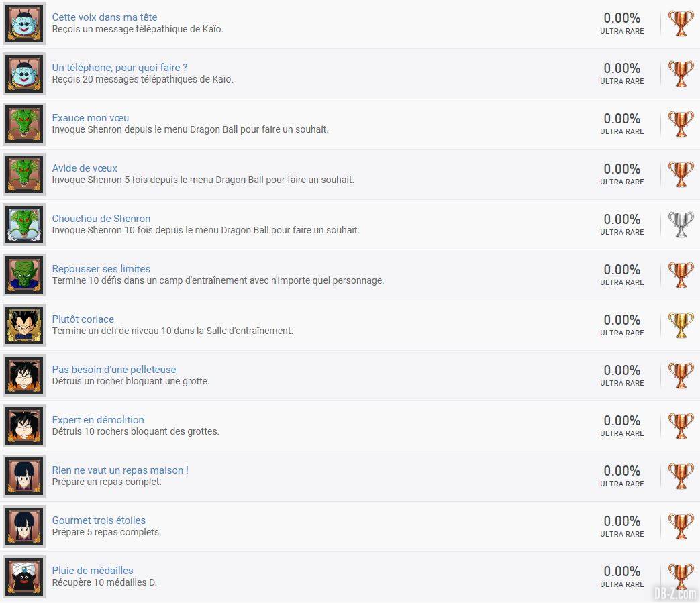Viewport: 700px width, 603px height.
Task: Open the Kaïo thumbnail for Un téléphone, pour quoi faire
Action: pyautogui.click(x=24, y=74)
